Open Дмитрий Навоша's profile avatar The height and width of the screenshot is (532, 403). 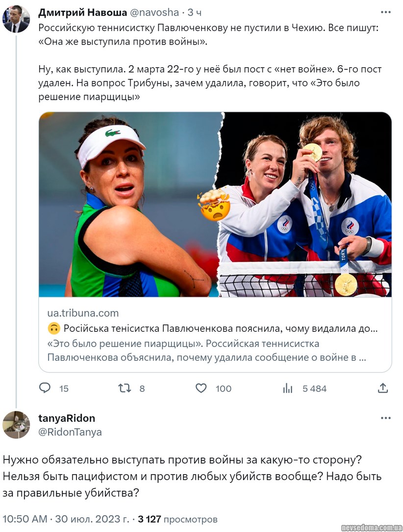(x=16, y=18)
